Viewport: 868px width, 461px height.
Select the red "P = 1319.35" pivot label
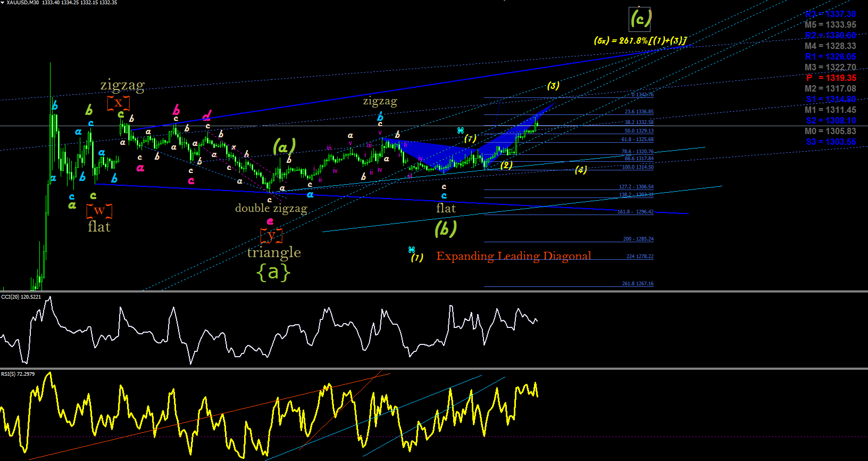[x=831, y=78]
